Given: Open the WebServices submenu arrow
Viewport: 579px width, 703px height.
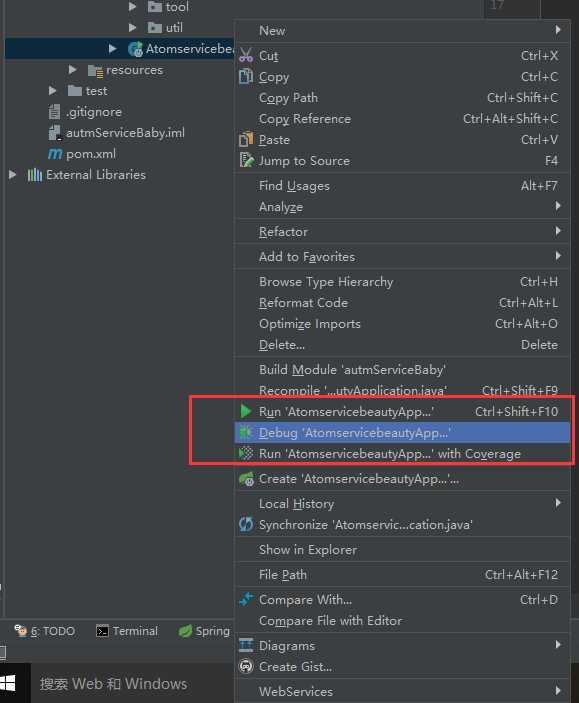Looking at the screenshot, I should [x=558, y=690].
